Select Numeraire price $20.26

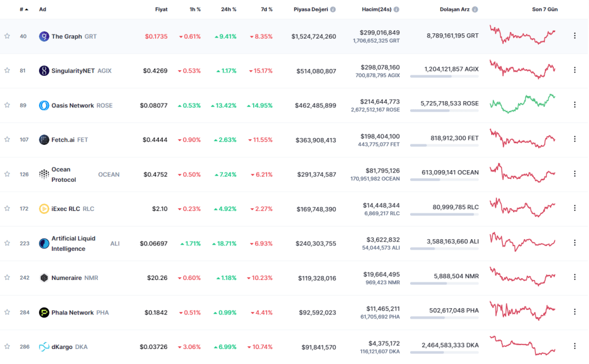tap(157, 278)
